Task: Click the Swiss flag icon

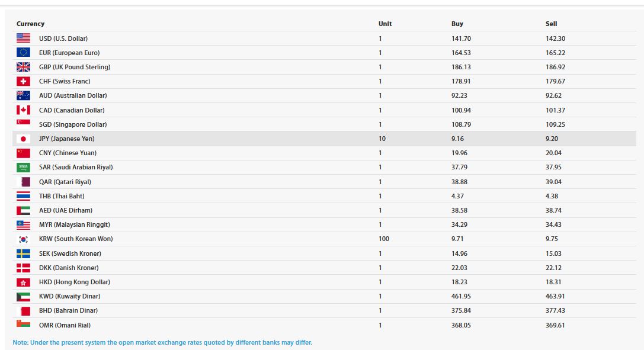Action: (x=23, y=81)
